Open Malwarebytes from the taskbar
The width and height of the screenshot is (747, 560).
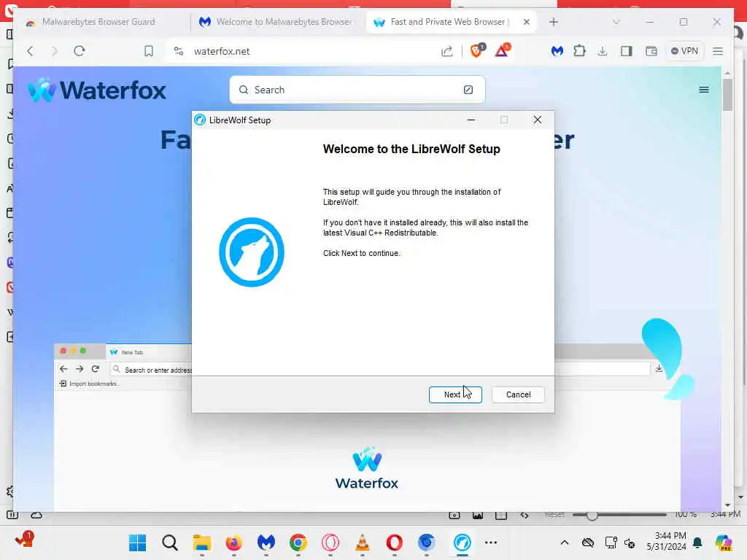click(x=266, y=542)
